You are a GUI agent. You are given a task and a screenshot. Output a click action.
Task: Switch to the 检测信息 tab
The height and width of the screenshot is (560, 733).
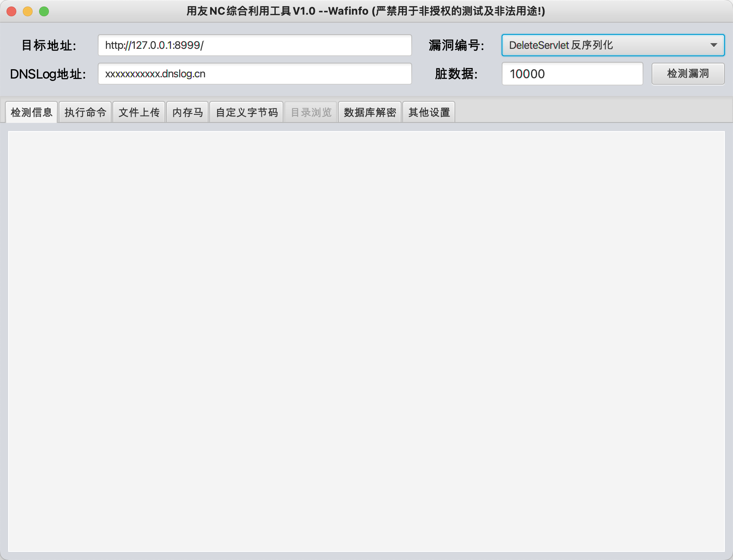31,112
